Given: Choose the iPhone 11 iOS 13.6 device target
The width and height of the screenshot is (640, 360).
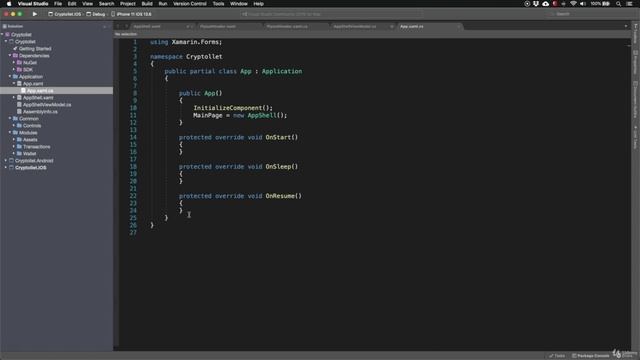Looking at the screenshot, I should [131, 14].
